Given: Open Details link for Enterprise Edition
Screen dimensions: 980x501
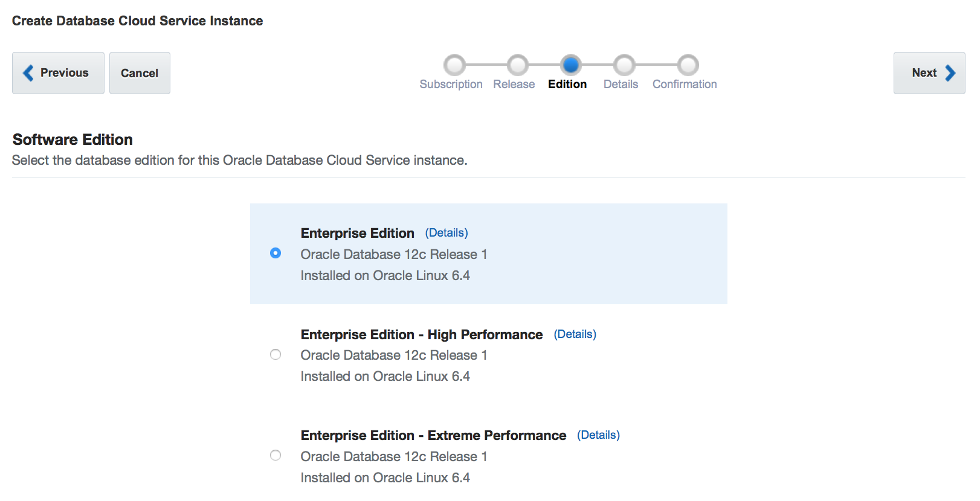Looking at the screenshot, I should [x=446, y=233].
